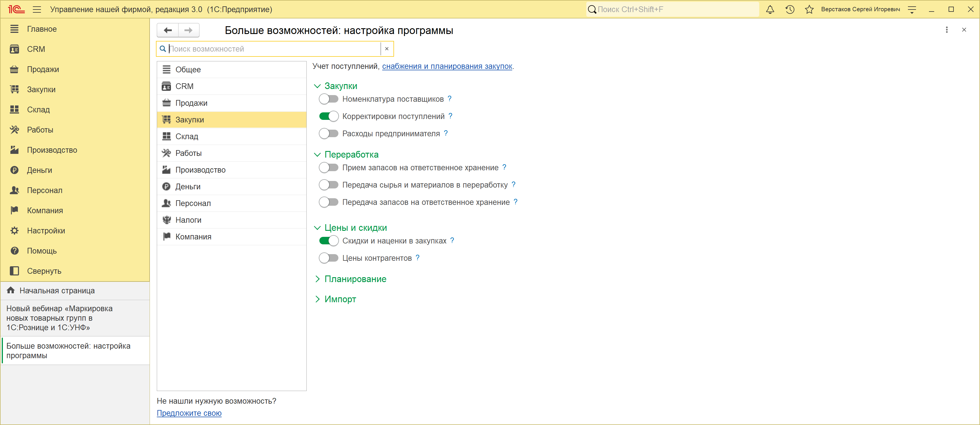Click the global search field Поиск Ctrl+Shift+F
Image resolution: width=980 pixels, height=425 pixels.
pyautogui.click(x=673, y=10)
